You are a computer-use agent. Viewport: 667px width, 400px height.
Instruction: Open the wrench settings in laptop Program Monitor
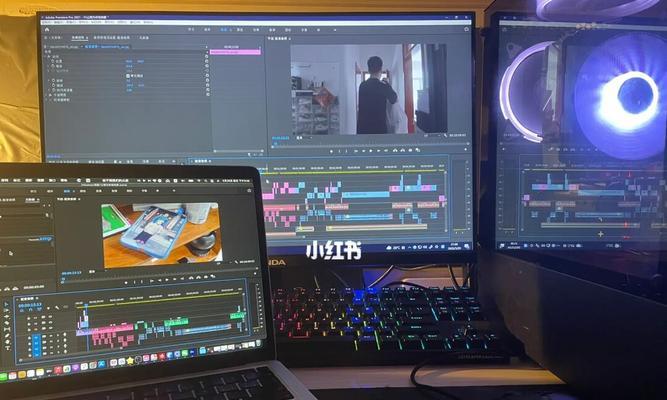(x=235, y=262)
